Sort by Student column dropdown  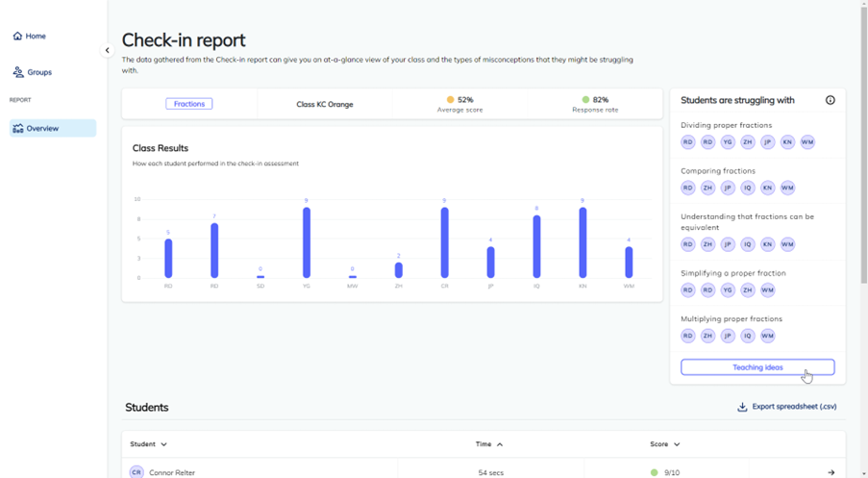pyautogui.click(x=163, y=444)
